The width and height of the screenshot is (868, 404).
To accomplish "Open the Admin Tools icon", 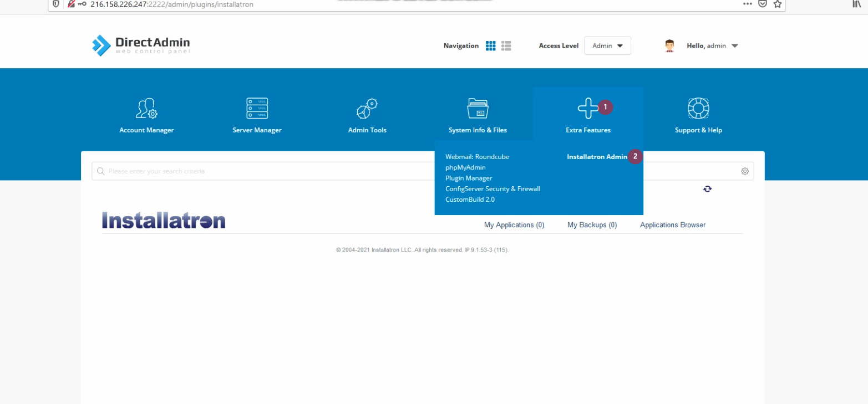I will (x=367, y=108).
